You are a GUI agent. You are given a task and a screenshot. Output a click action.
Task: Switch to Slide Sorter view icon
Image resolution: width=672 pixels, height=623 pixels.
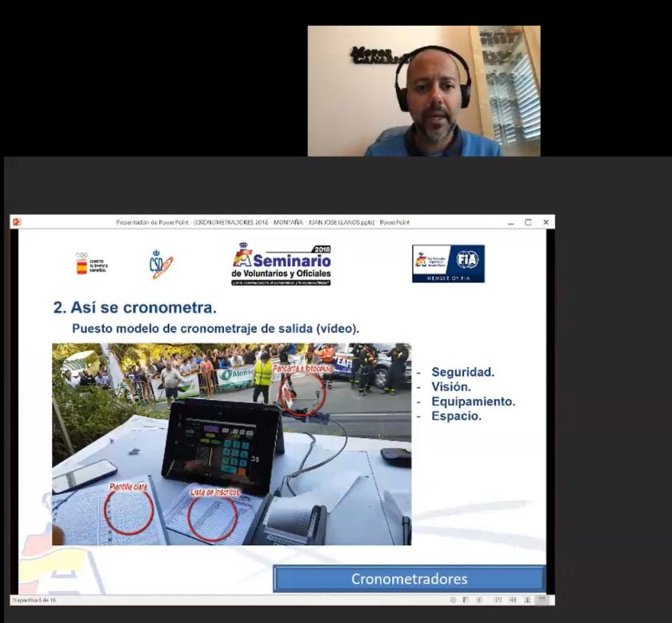pos(513,599)
